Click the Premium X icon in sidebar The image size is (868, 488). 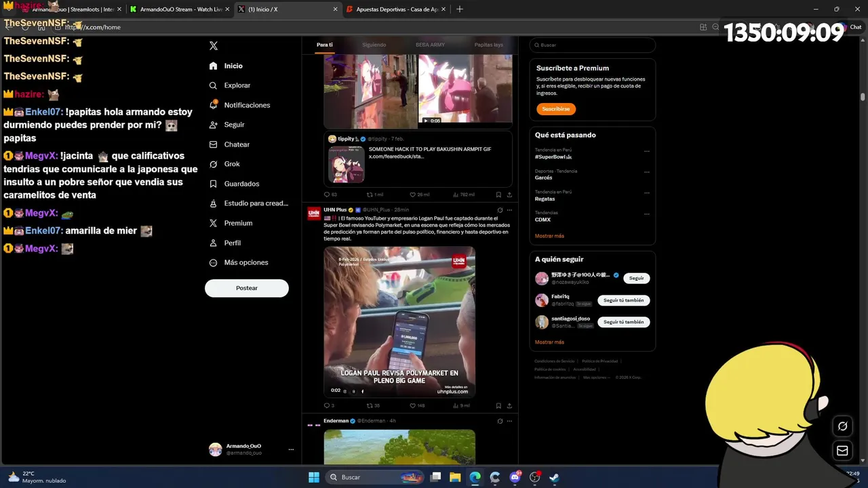pos(213,223)
